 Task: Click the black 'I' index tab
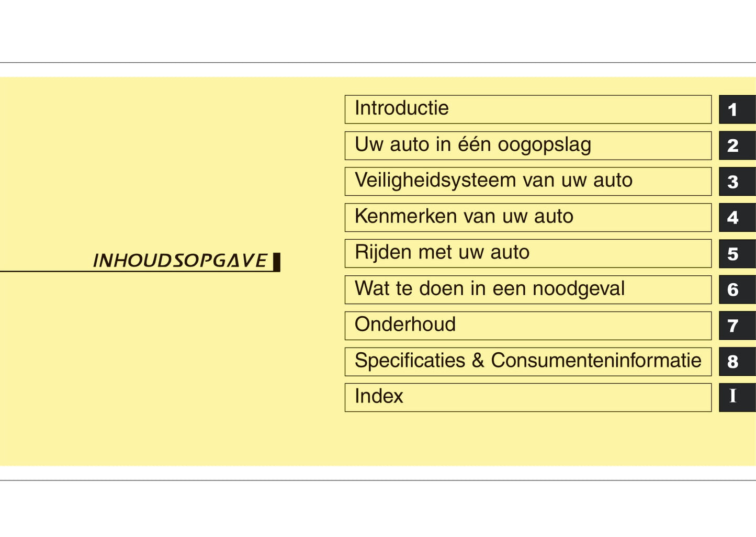pos(737,397)
